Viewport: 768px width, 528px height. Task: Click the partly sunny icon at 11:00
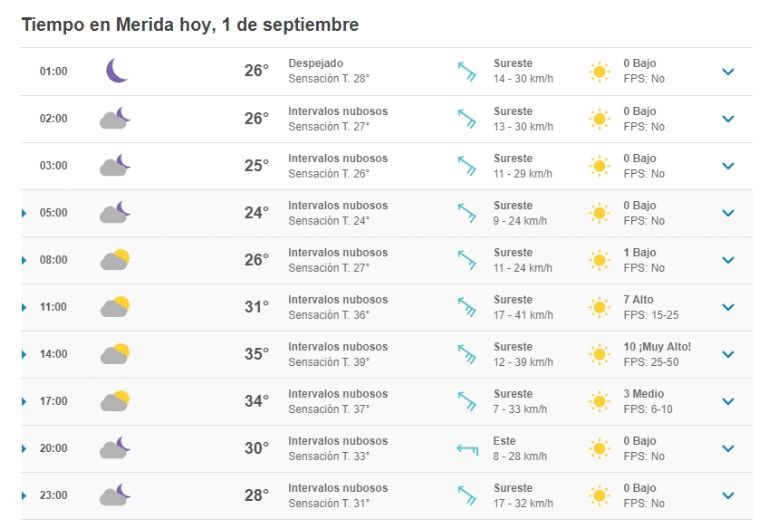pos(115,307)
